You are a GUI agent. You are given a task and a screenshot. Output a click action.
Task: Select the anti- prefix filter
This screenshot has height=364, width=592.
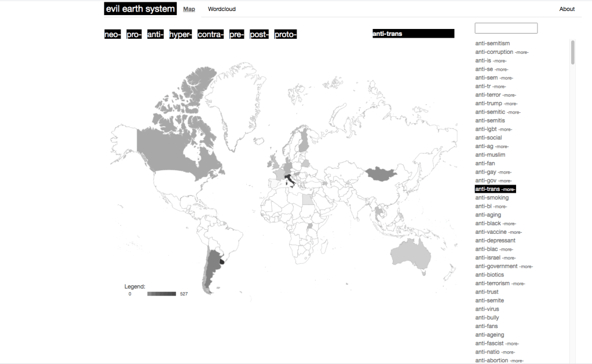pyautogui.click(x=155, y=35)
